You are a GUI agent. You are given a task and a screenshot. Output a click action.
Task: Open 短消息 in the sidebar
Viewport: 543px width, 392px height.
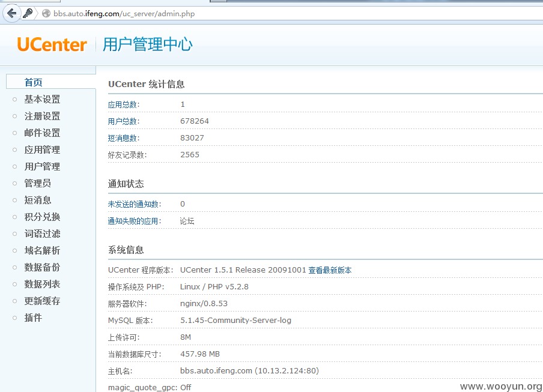(x=38, y=200)
